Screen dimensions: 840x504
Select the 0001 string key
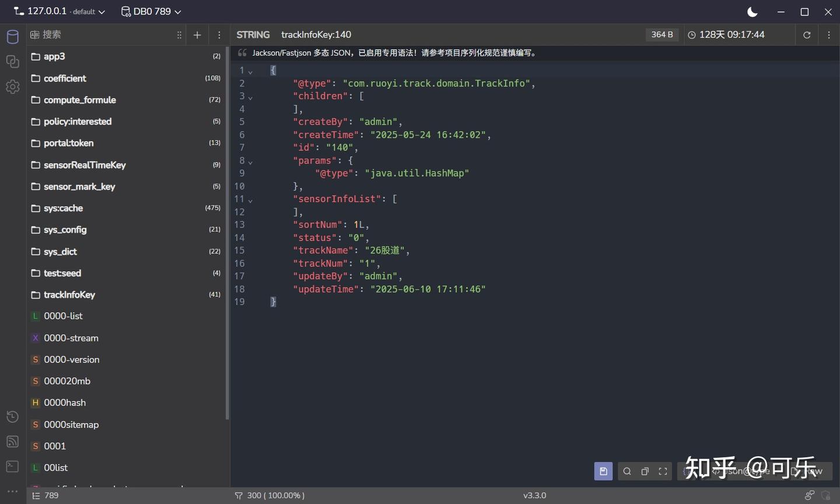click(x=126, y=446)
